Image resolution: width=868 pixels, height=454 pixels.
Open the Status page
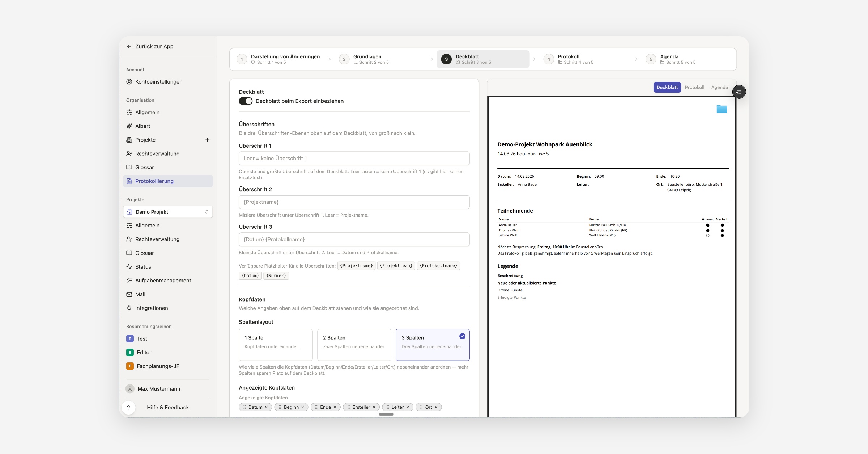coord(168,267)
